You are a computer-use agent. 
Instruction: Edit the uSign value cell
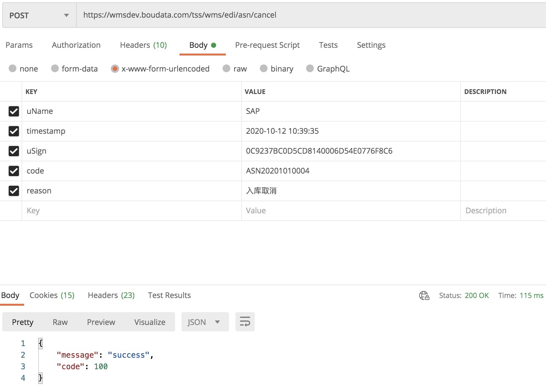pos(351,151)
